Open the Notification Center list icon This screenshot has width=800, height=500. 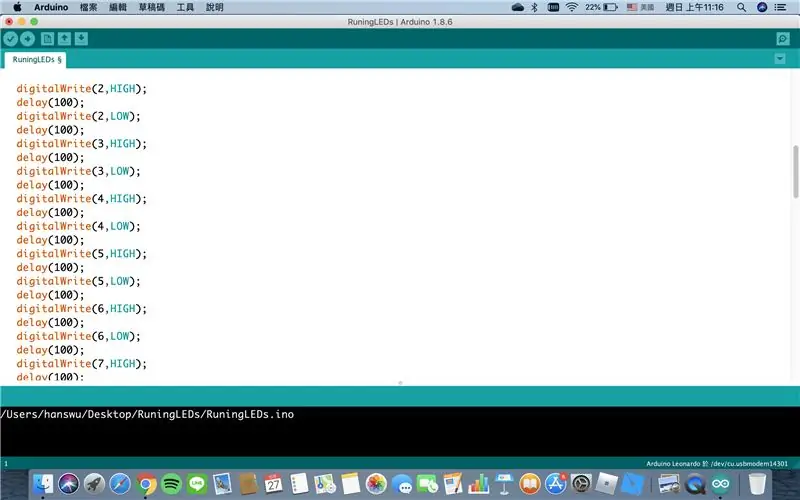click(x=780, y=7)
